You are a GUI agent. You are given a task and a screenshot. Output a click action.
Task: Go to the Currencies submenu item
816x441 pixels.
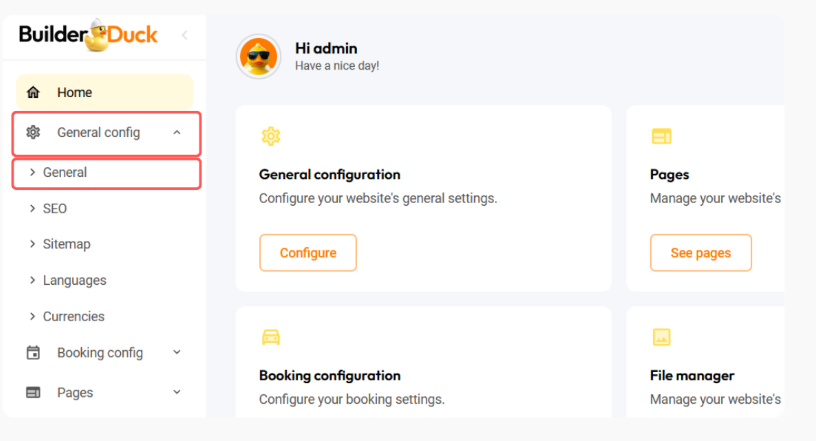(x=73, y=317)
